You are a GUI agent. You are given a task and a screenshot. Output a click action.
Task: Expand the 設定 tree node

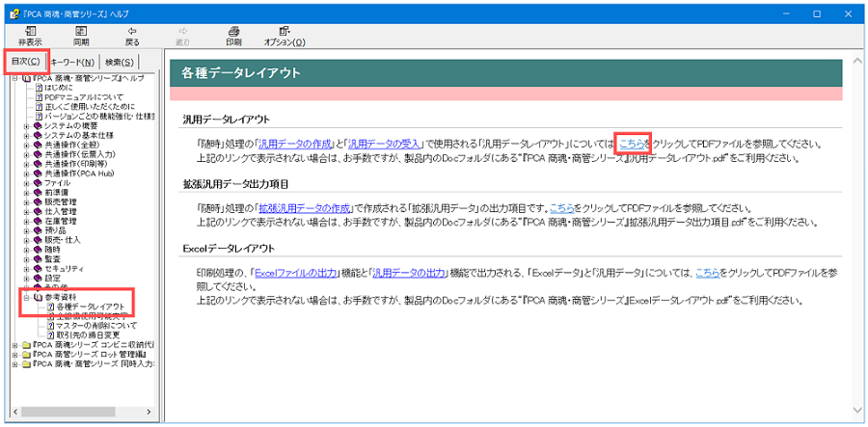coord(27,279)
